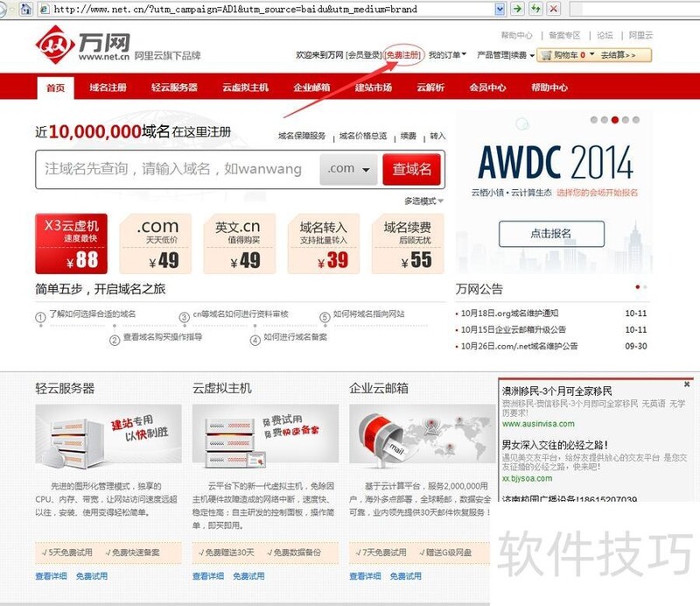Select 轻云服务器 navigation tab
The width and height of the screenshot is (700, 606).
point(174,88)
